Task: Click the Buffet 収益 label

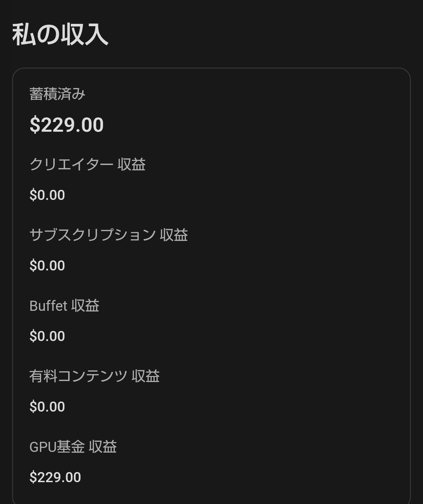Action: [x=64, y=306]
